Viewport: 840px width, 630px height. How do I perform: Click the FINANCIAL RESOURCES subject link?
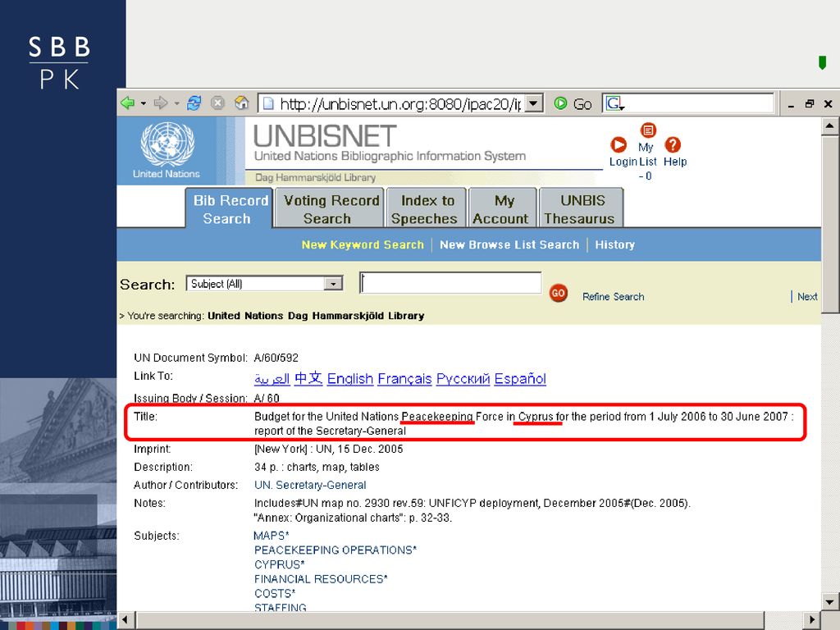[321, 579]
